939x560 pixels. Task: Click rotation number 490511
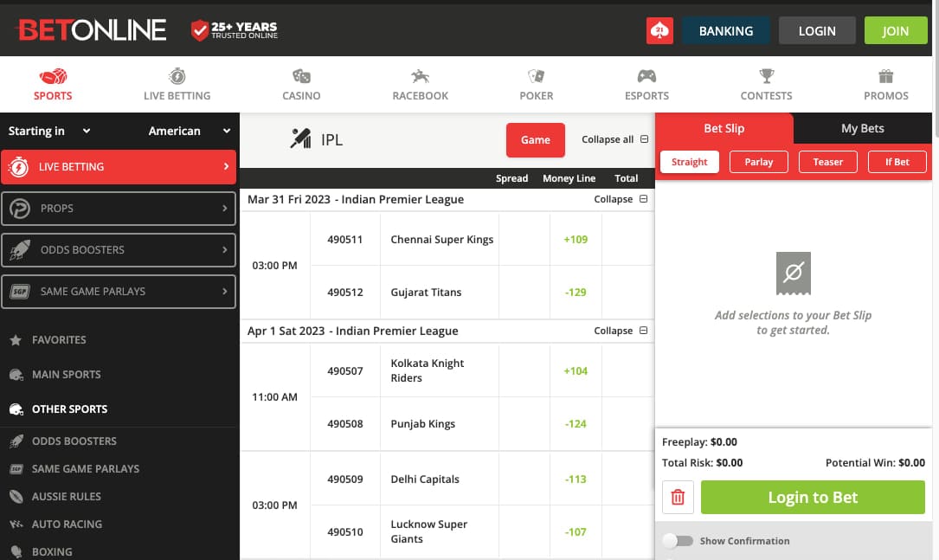coord(345,240)
